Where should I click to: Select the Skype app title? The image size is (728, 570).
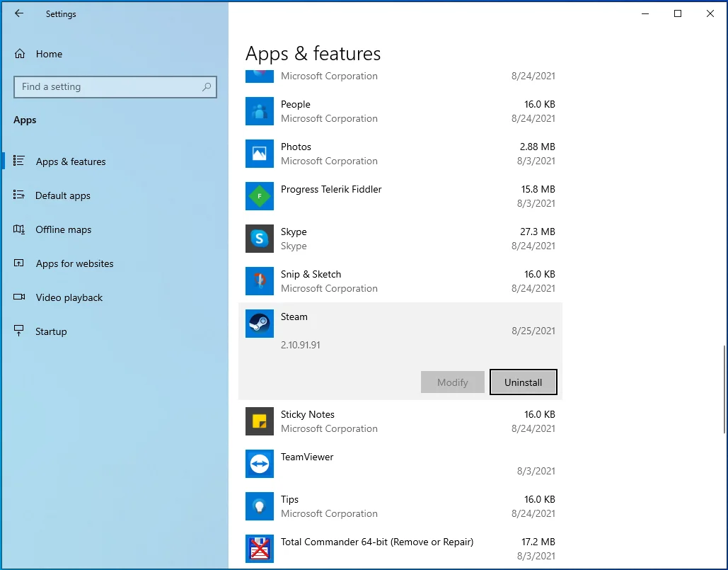(294, 232)
